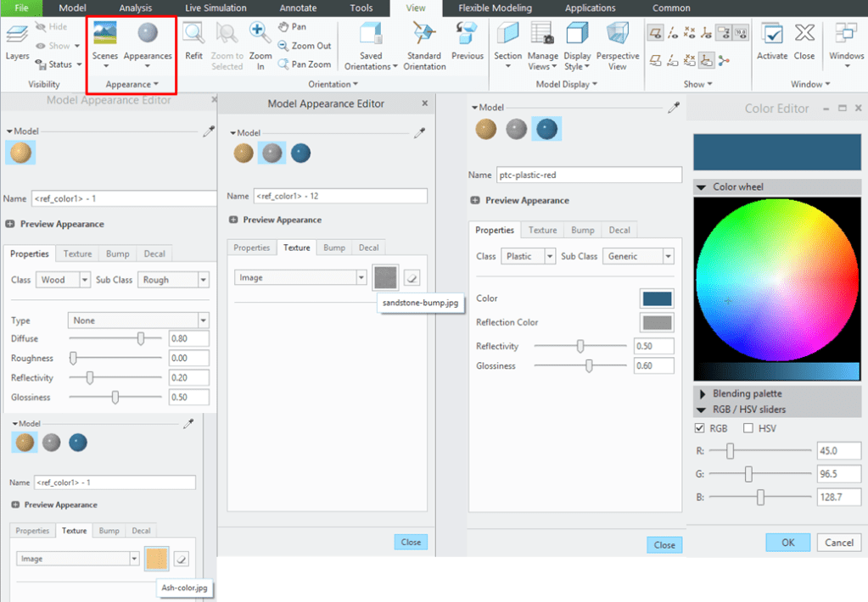Screen dimensions: 868x602
Task: Click the Appearances sphere icon
Action: [x=148, y=34]
